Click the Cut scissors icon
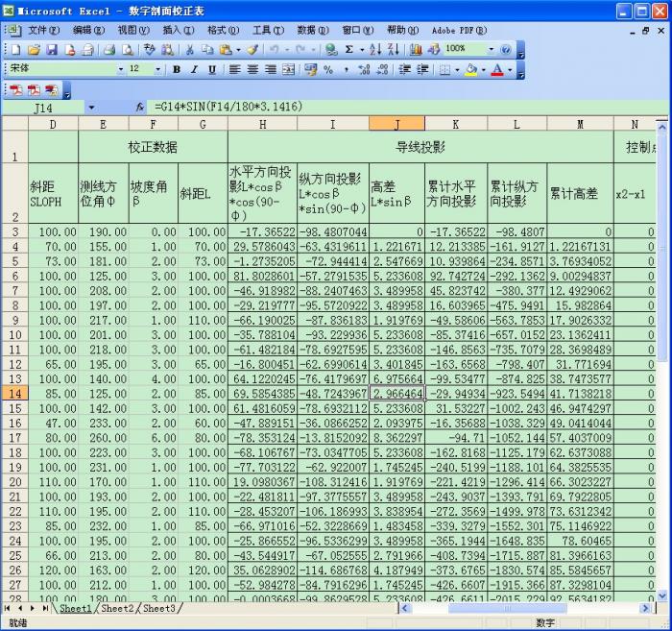 pyautogui.click(x=190, y=49)
